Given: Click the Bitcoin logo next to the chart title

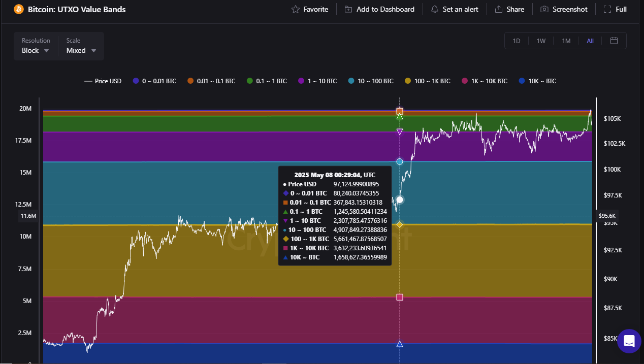Looking at the screenshot, I should point(18,9).
